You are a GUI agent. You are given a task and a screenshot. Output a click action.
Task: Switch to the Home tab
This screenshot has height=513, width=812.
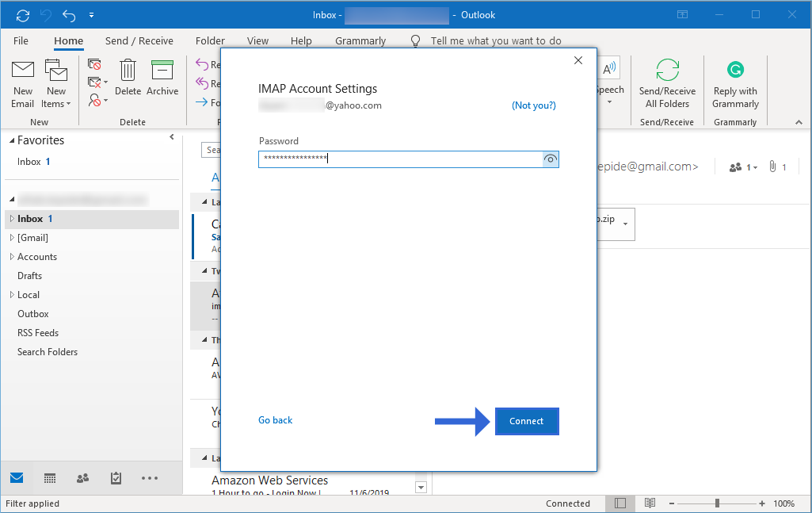[x=68, y=41]
